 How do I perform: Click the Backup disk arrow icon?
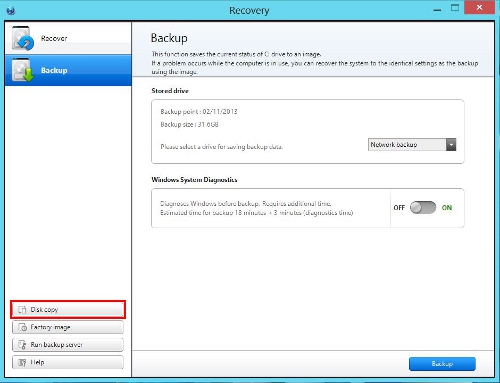point(22,70)
